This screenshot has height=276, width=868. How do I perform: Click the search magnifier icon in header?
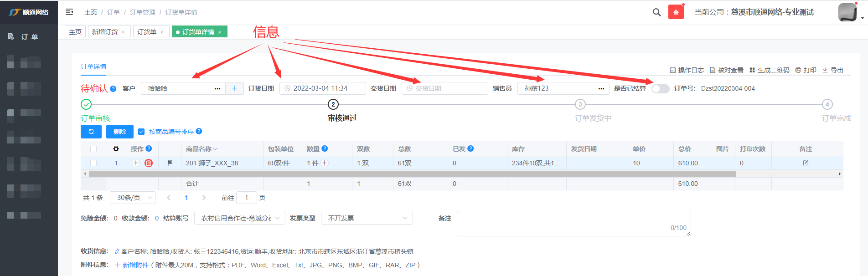coord(656,12)
